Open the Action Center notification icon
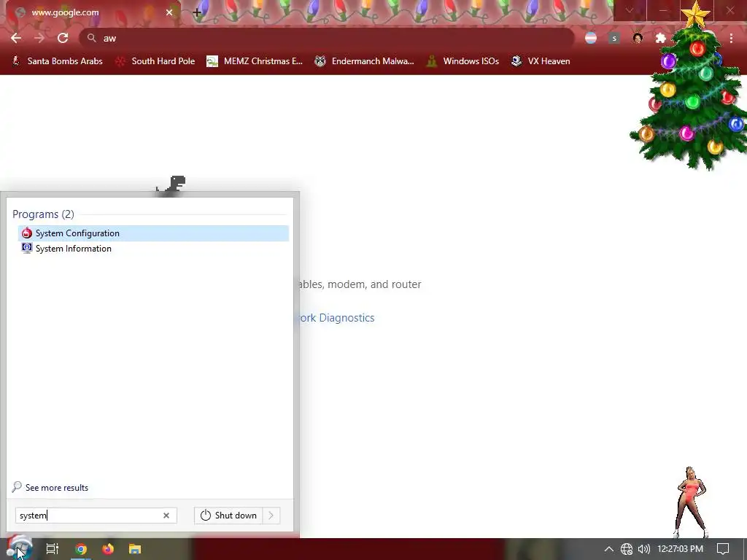Viewport: 747px width, 560px height. (x=723, y=549)
